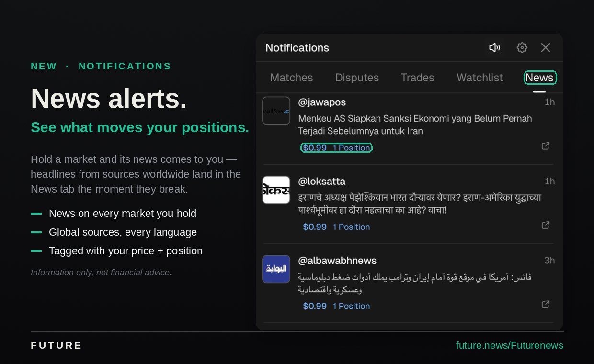Open the Trades tab
594x364 pixels.
(x=418, y=78)
